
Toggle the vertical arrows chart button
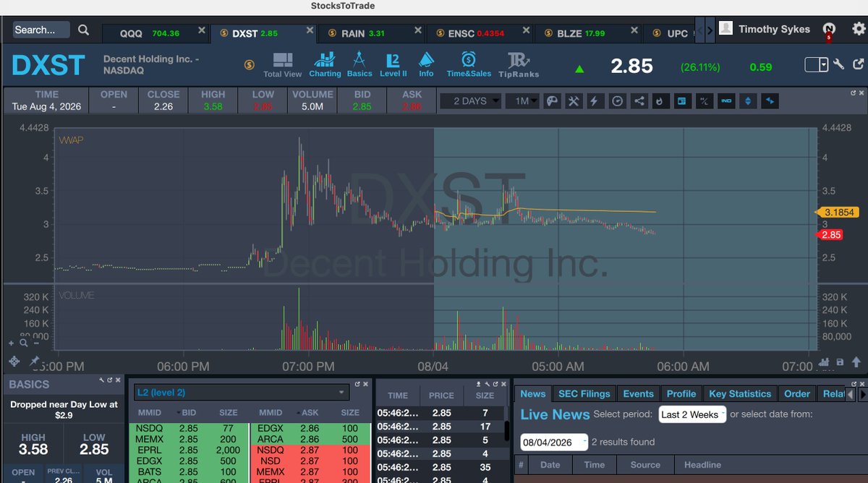[x=748, y=101]
